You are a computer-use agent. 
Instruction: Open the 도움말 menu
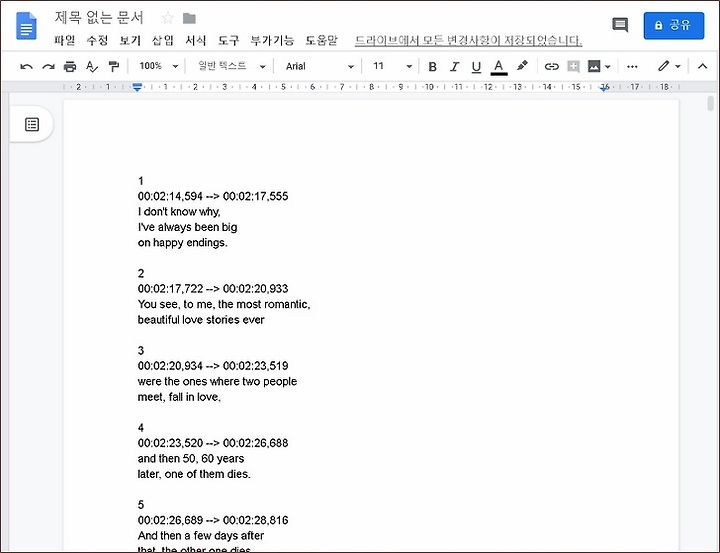click(x=321, y=40)
